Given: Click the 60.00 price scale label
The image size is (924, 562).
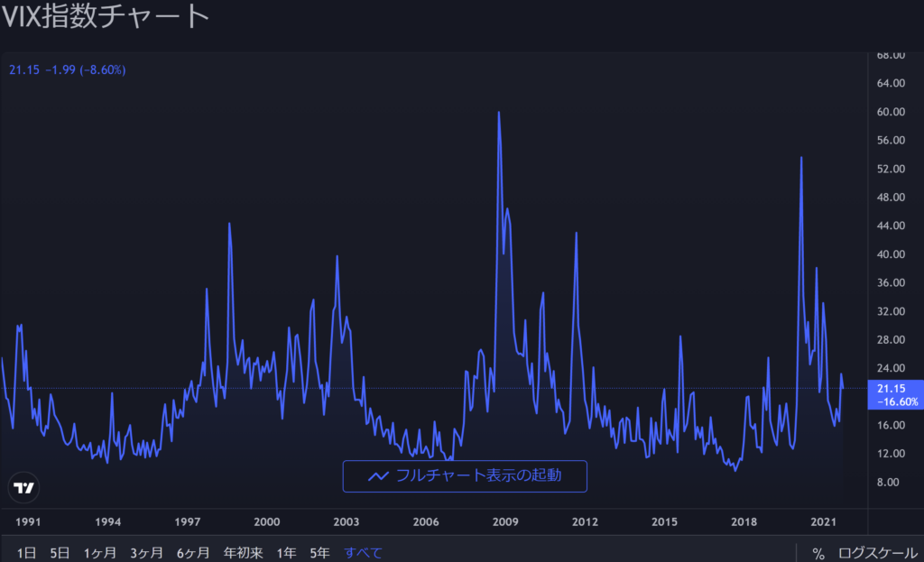Looking at the screenshot, I should (x=891, y=112).
